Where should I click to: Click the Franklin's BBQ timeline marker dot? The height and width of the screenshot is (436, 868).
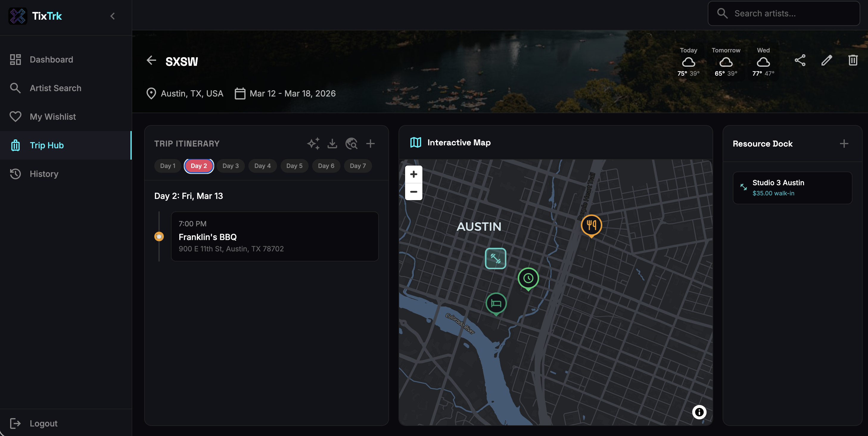[x=159, y=236]
